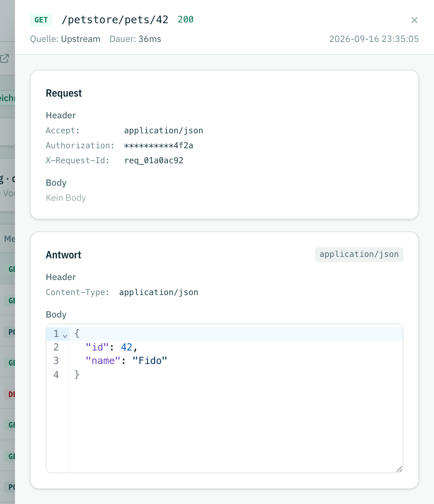434x504 pixels.
Task: Collapse the JSON object at line 1
Action: point(65,336)
